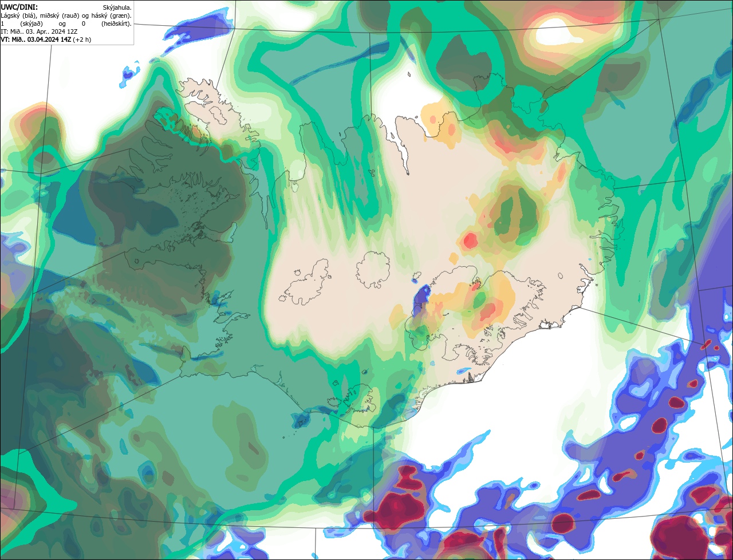The image size is (733, 560).
Task: Click the '(heiðskírt).' scale label
Action: [117, 24]
